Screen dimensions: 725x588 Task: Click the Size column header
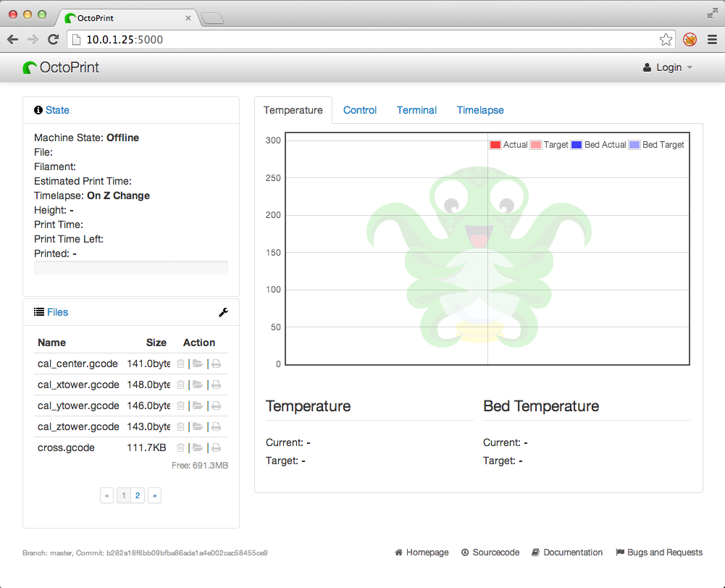coord(156,343)
